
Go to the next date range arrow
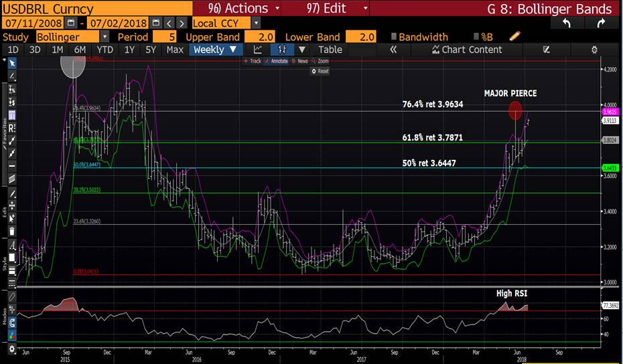[x=182, y=23]
